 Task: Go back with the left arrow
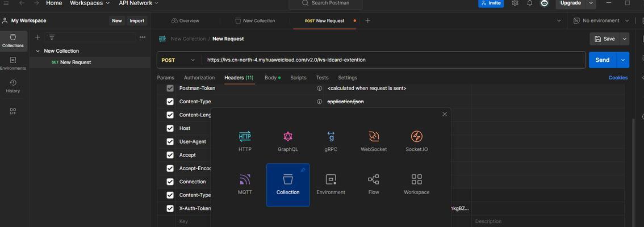(22, 3)
